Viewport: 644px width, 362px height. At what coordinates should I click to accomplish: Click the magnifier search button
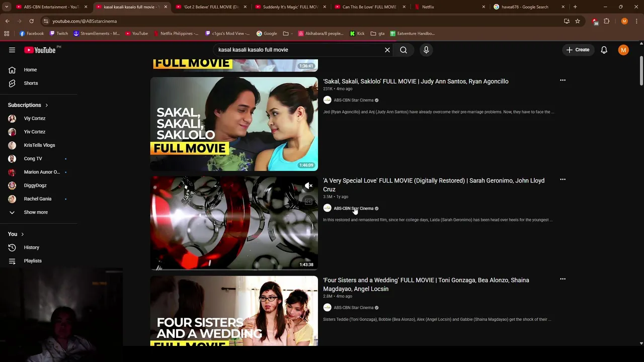click(x=404, y=50)
